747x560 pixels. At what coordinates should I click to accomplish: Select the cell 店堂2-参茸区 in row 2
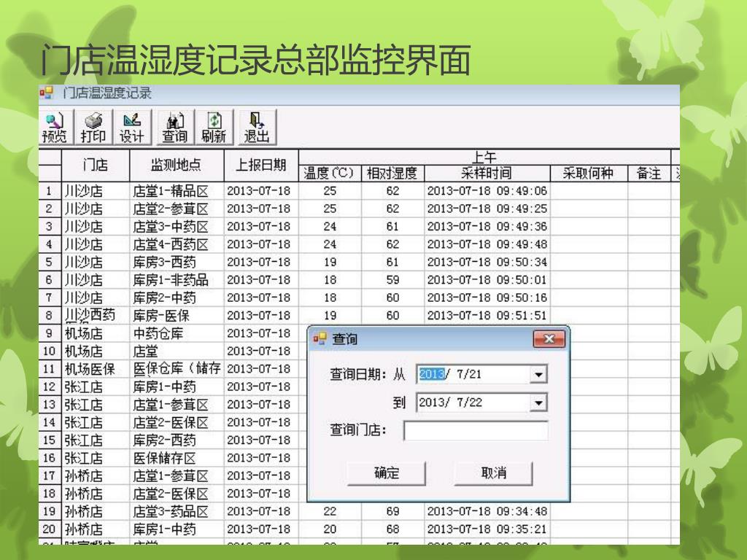pos(177,209)
